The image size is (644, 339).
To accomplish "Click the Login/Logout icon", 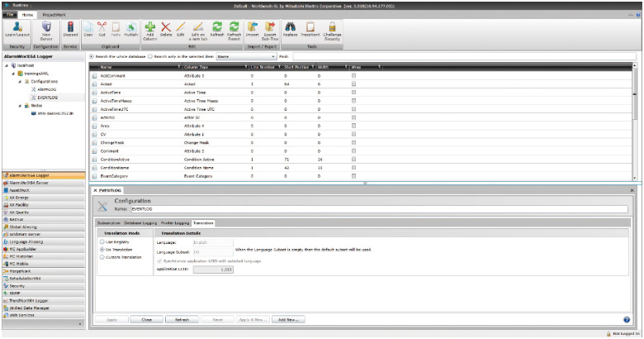I will (x=17, y=27).
